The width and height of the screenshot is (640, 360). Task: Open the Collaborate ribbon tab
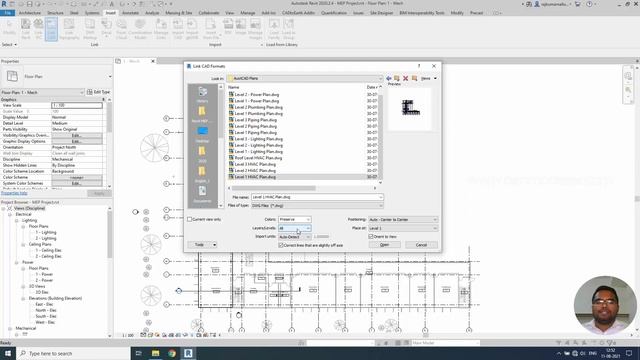209,13
